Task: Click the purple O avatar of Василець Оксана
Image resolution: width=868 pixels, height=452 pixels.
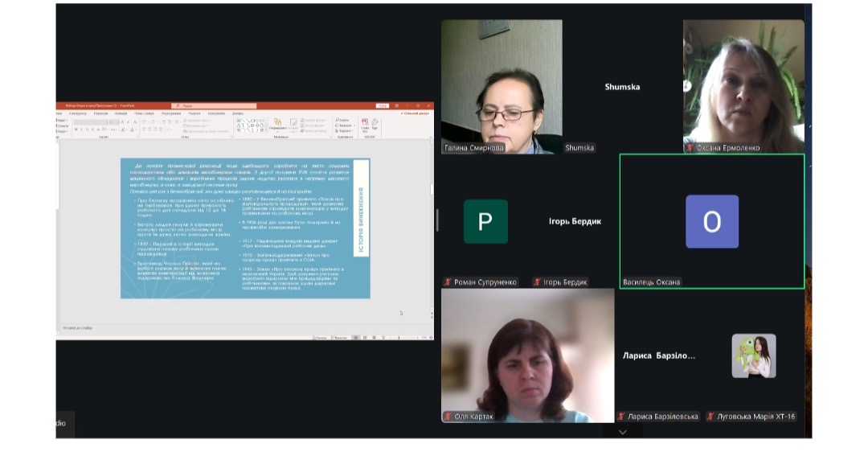Action: click(711, 221)
